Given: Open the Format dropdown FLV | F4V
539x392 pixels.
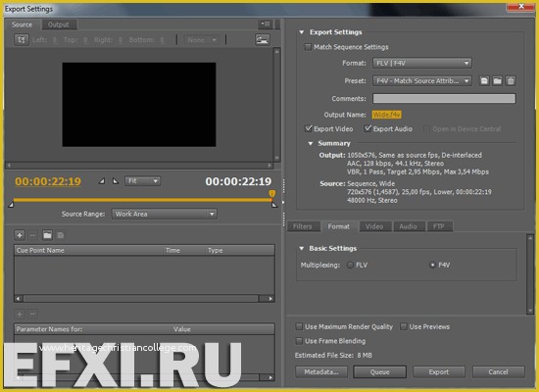Looking at the screenshot, I should click(422, 63).
